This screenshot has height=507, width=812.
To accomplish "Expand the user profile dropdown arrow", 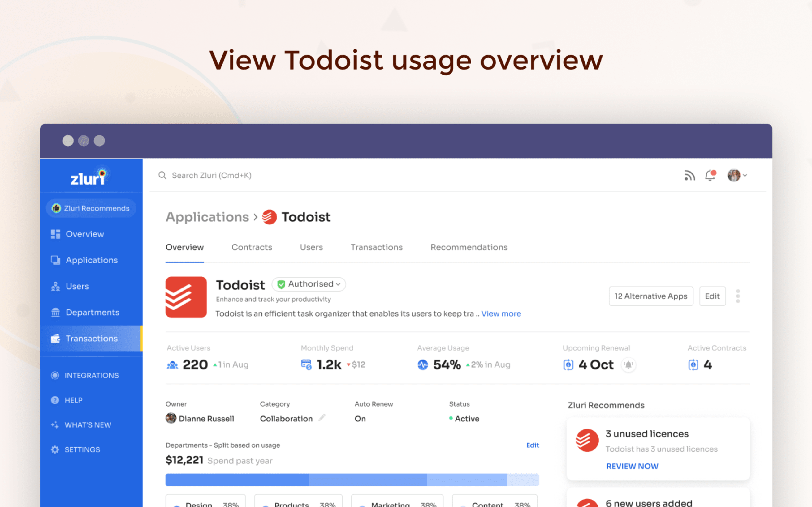I will click(745, 175).
